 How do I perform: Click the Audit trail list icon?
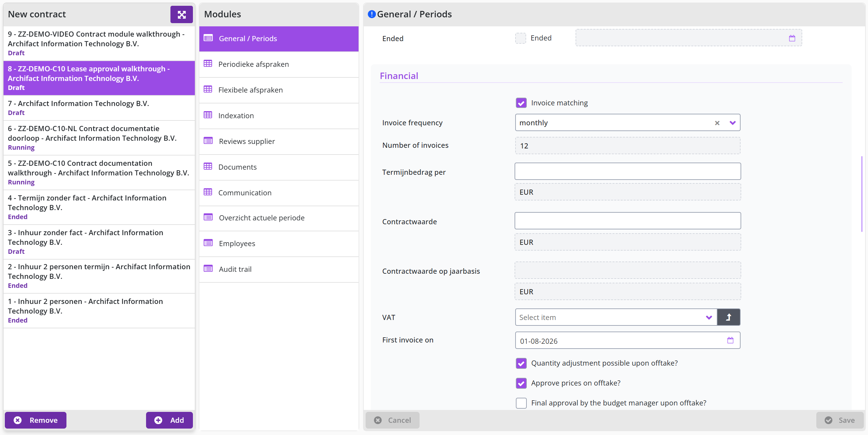coord(208,269)
